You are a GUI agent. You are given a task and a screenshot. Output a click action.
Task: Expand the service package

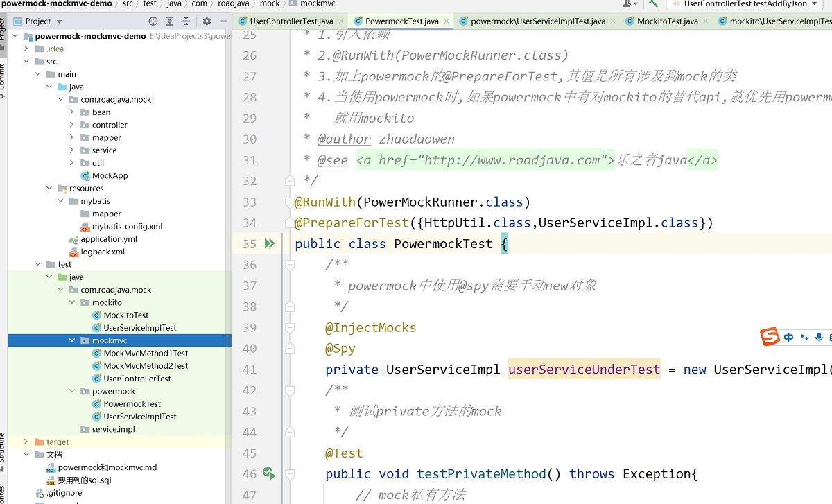[73, 150]
